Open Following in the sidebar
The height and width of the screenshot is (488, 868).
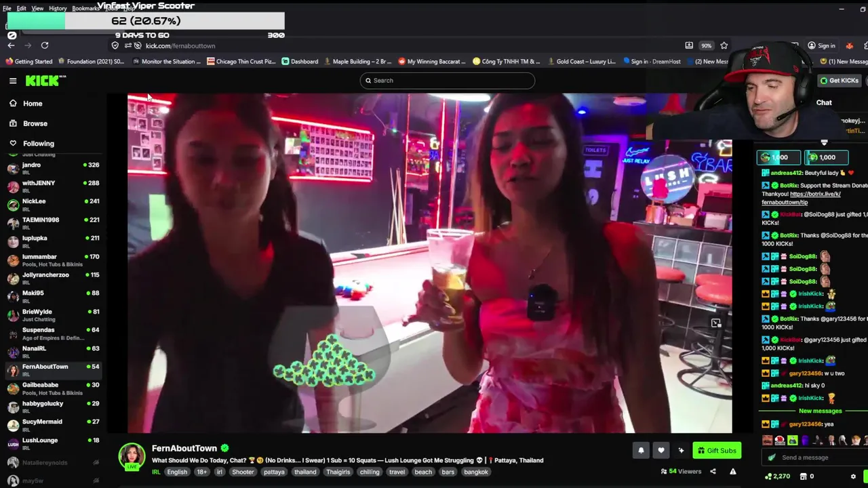[x=39, y=144]
